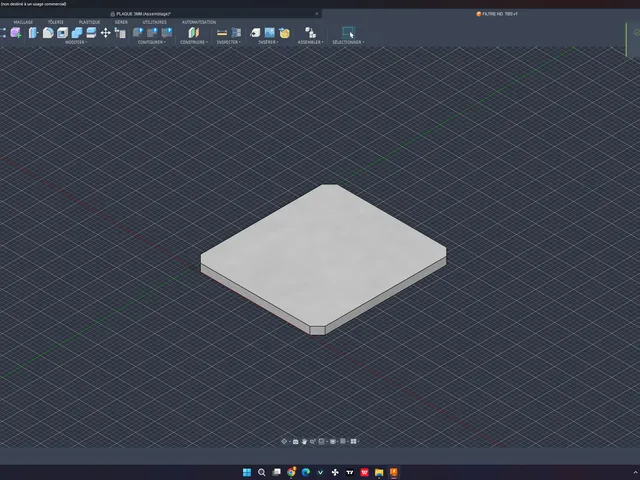
Task: Open Grid and Snaps settings icon
Action: click(x=343, y=441)
